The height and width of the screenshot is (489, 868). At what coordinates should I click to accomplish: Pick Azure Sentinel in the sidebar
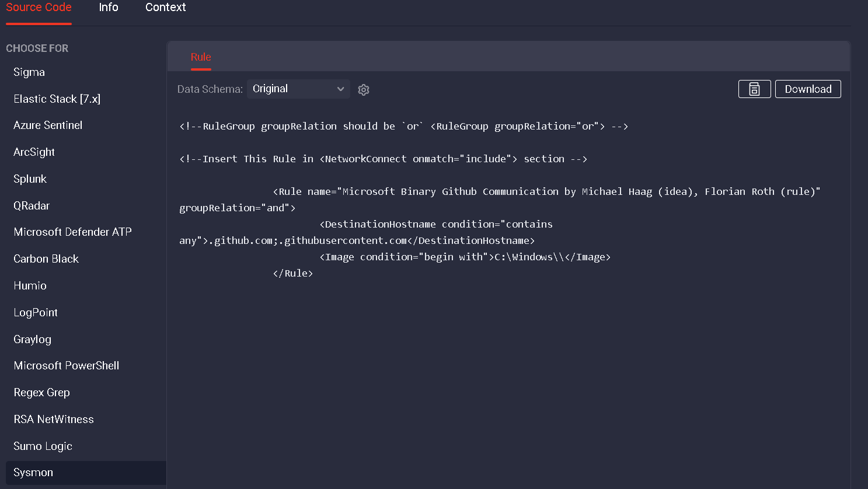tap(48, 125)
